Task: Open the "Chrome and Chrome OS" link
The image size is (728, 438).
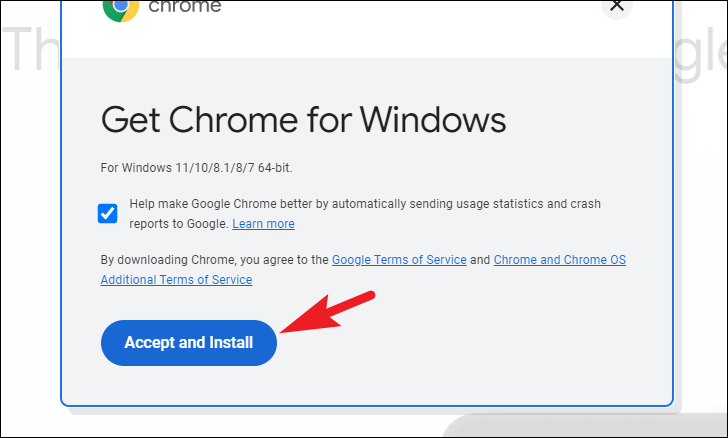Action: click(x=559, y=260)
